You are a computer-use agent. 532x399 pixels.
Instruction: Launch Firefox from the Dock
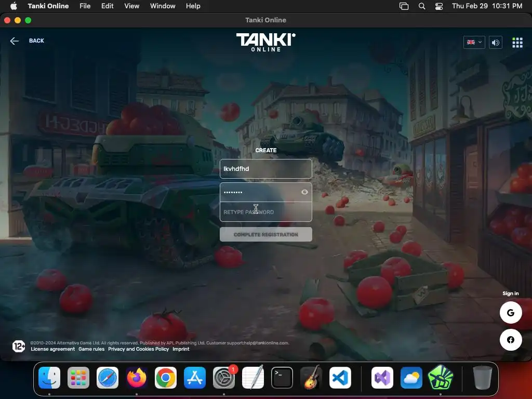tap(137, 378)
